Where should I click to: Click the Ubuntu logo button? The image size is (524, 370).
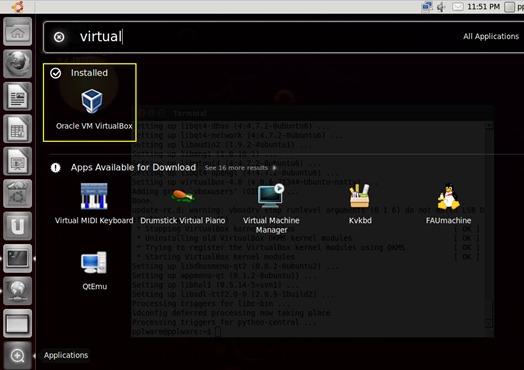coord(17,7)
